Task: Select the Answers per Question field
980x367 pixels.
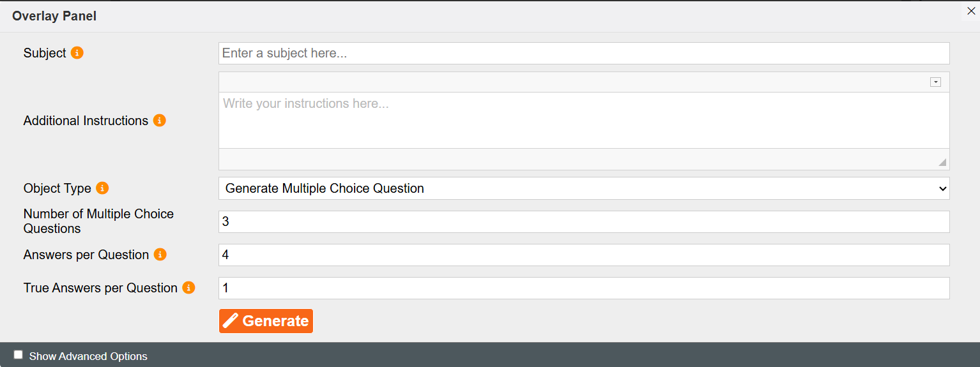Action: [584, 255]
